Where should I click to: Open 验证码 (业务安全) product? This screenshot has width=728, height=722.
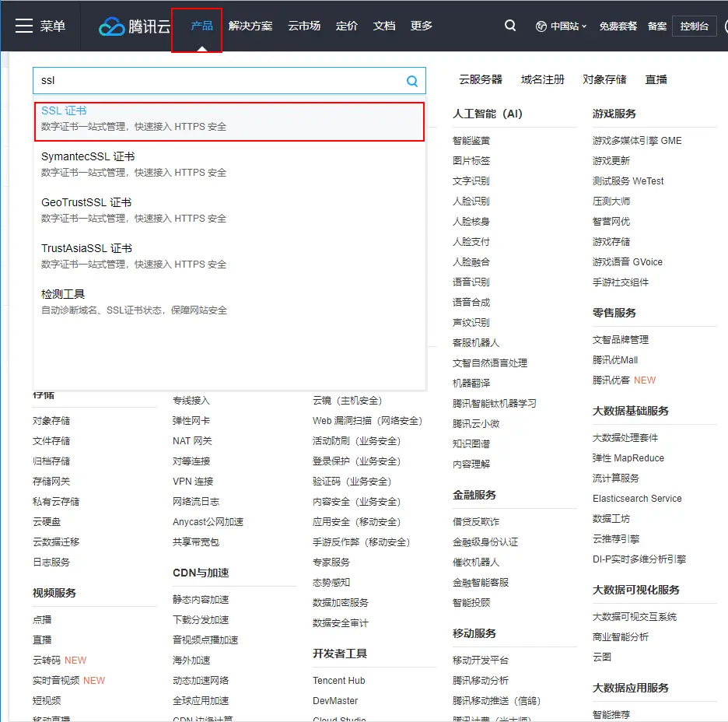click(x=352, y=482)
